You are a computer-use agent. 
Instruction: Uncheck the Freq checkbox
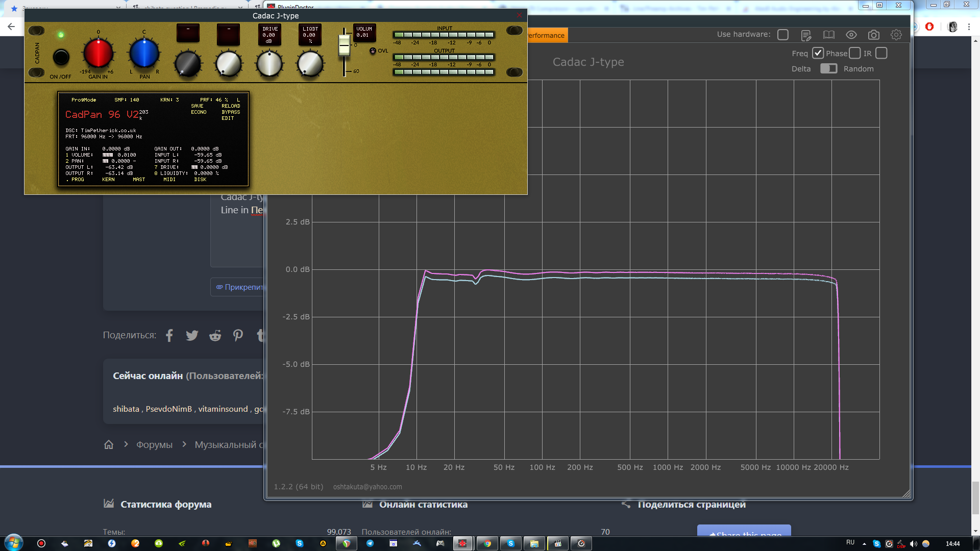(818, 53)
